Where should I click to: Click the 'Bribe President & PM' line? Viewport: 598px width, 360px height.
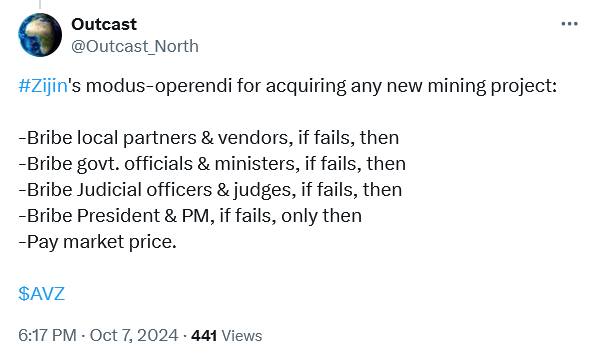click(190, 216)
